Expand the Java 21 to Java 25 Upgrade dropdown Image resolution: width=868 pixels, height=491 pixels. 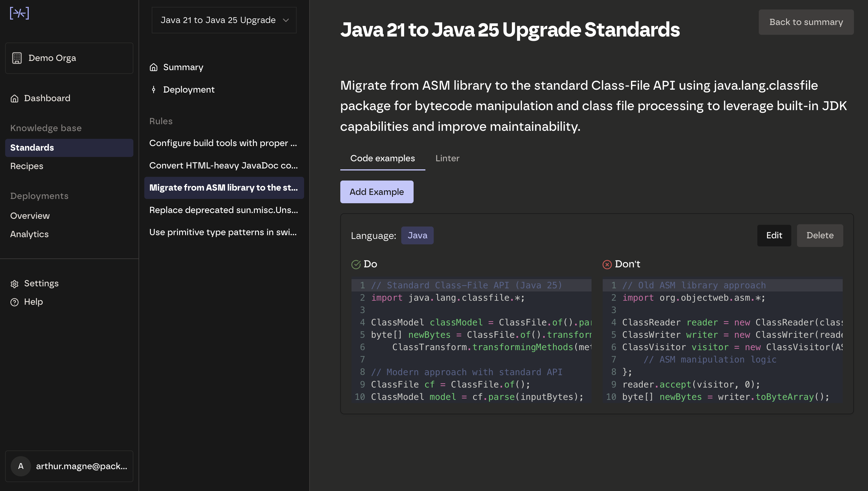point(224,20)
